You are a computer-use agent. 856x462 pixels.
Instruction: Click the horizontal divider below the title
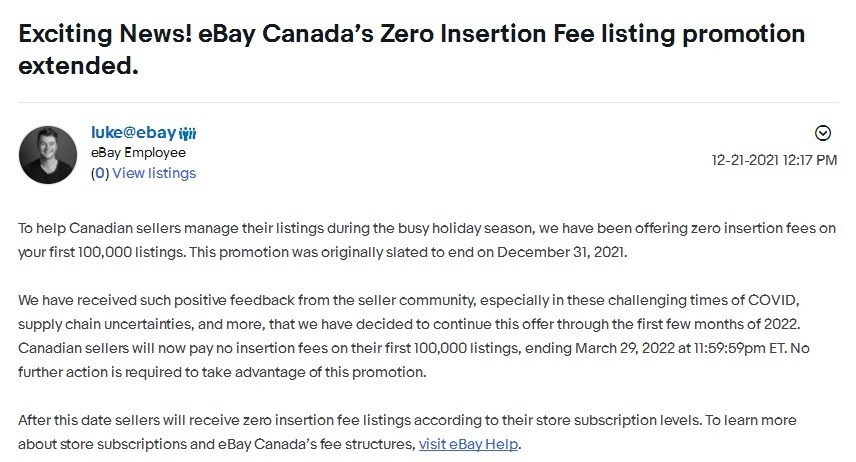(x=428, y=101)
